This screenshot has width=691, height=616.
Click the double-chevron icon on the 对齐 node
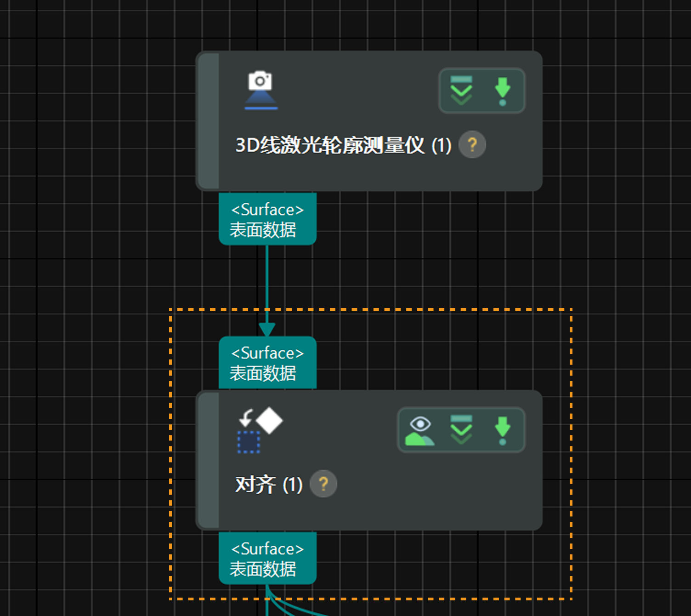[461, 430]
